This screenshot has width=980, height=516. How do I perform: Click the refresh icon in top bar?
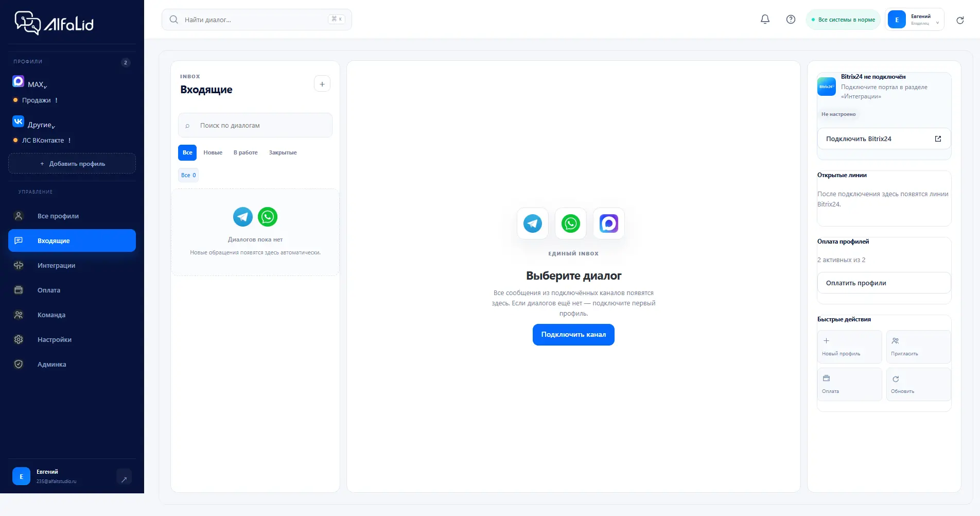click(960, 20)
